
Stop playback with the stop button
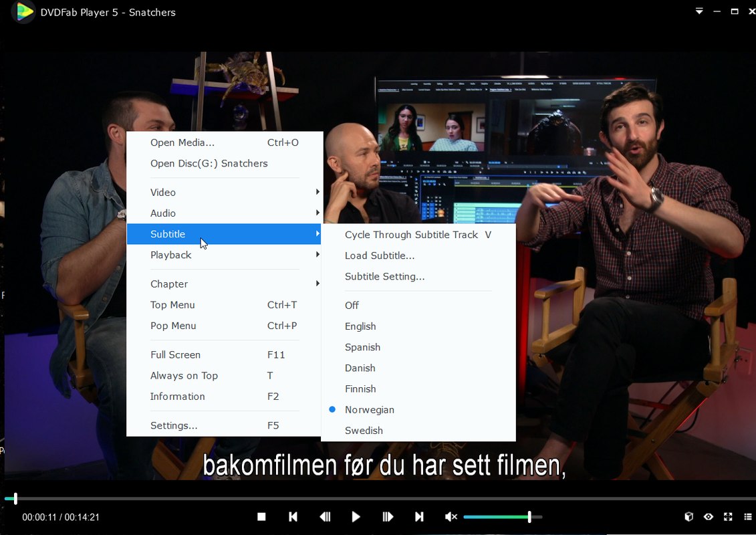coord(261,517)
